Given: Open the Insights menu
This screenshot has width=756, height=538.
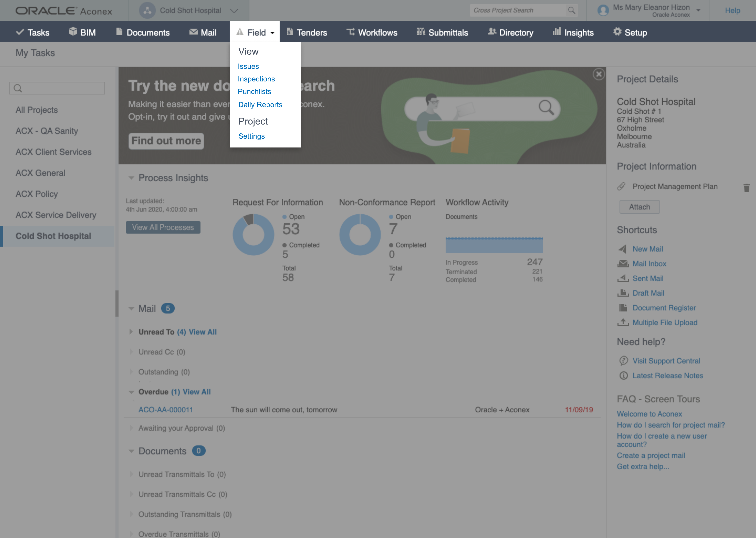Looking at the screenshot, I should [573, 32].
